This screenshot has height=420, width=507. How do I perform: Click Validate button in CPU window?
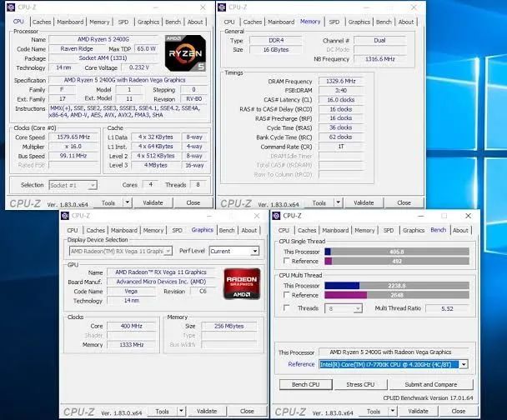[x=153, y=202]
